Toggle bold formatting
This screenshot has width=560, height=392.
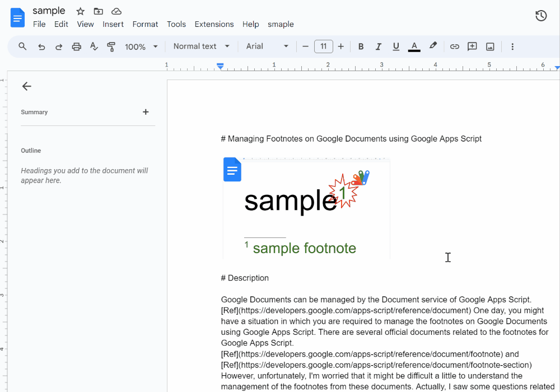[x=361, y=47]
